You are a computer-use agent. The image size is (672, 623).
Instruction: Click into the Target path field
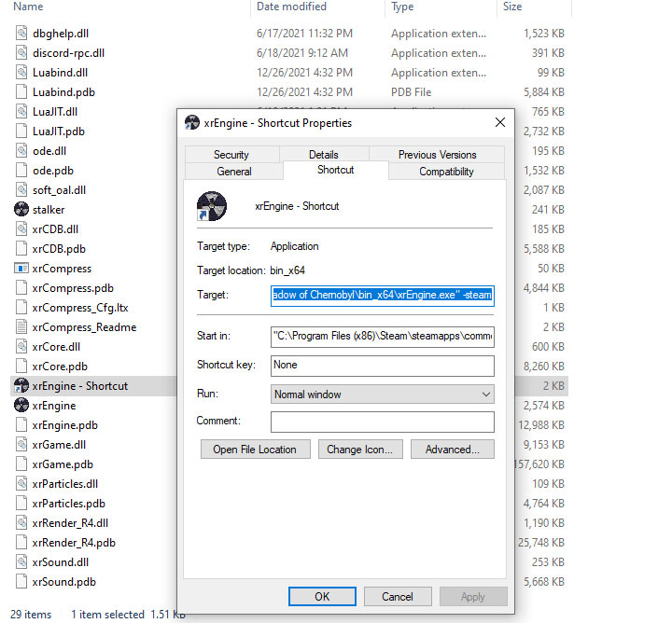tap(382, 296)
